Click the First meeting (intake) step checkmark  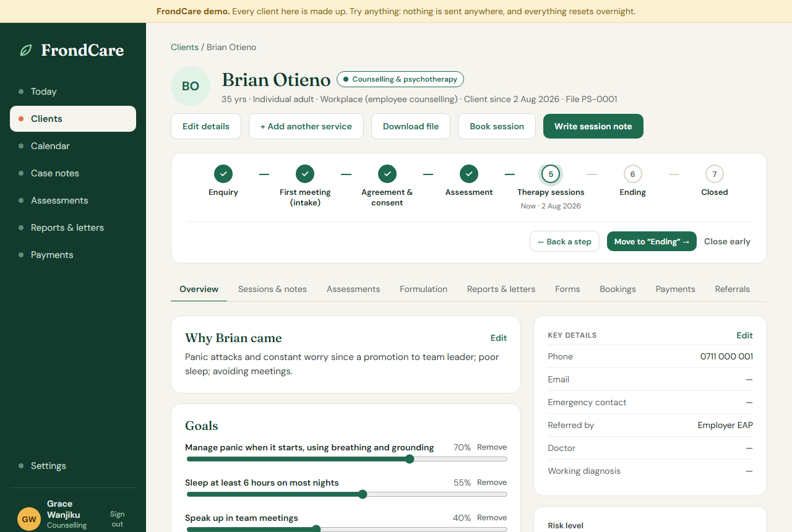pos(305,174)
